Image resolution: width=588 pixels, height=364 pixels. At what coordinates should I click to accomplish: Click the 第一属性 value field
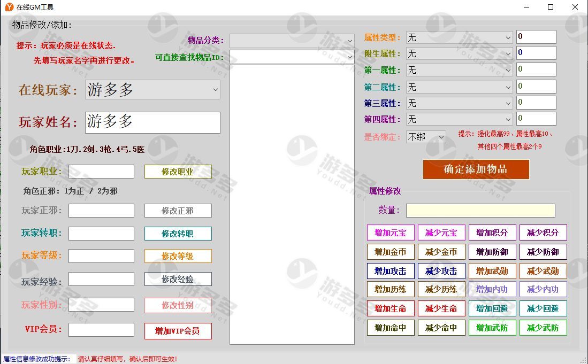point(536,70)
